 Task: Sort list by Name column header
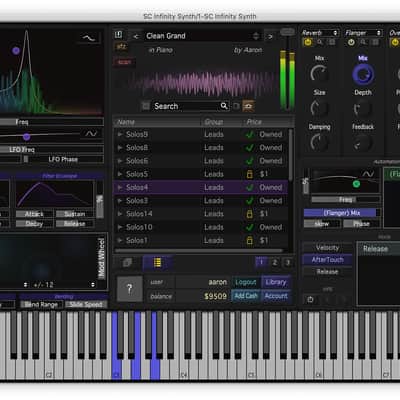157,122
